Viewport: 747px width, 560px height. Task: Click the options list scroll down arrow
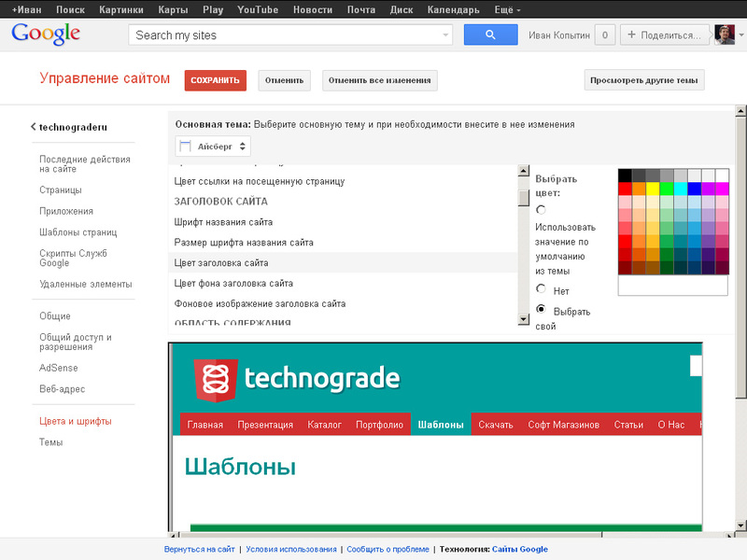click(x=524, y=319)
